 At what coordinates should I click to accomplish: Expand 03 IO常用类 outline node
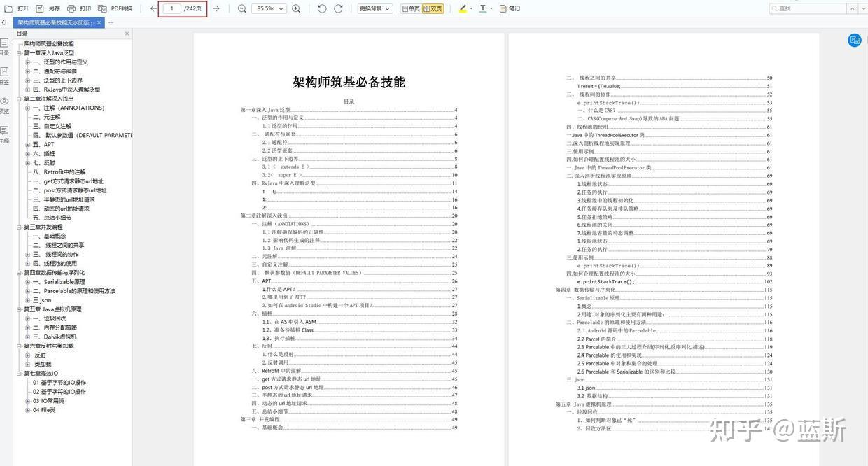(28, 401)
